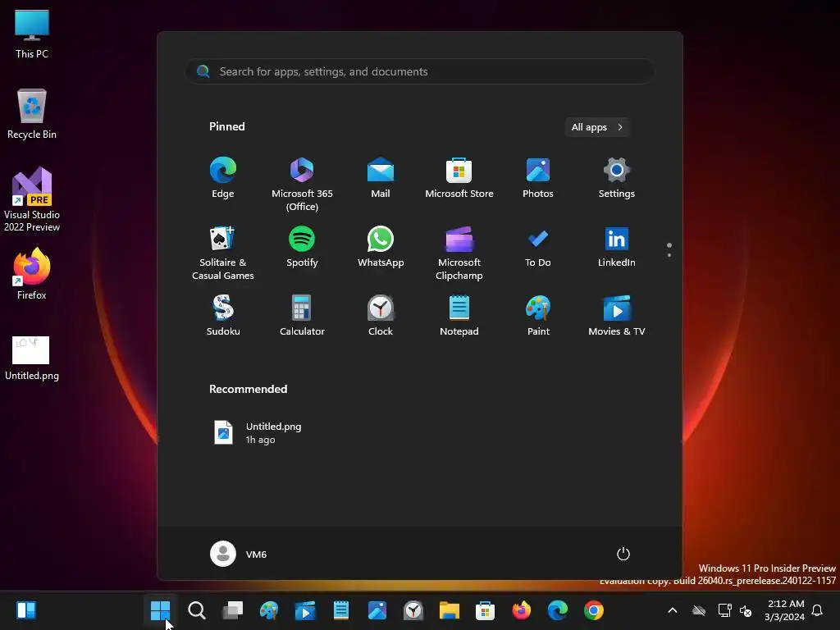The image size is (840, 630).
Task: Open Paint from the taskbar
Action: [269, 610]
